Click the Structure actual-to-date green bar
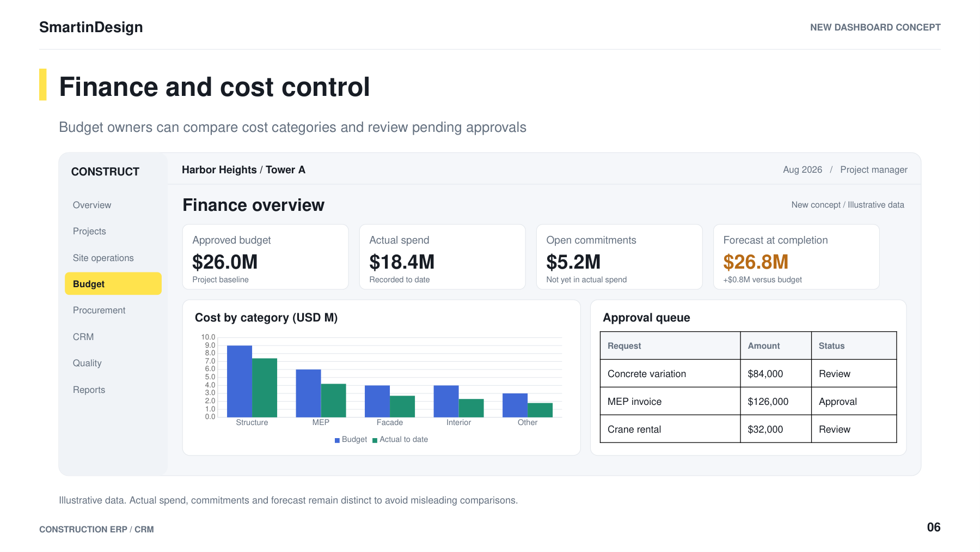980x552 pixels. point(265,388)
